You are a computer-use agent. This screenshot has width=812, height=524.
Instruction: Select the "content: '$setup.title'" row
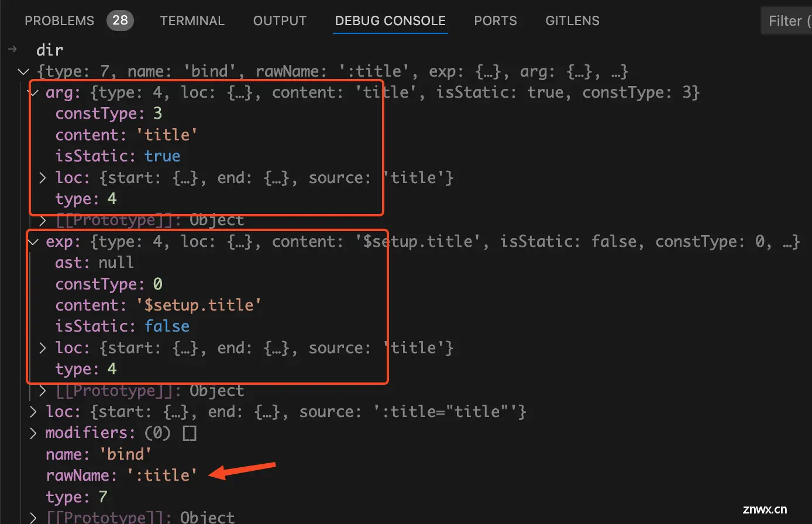tap(158, 305)
